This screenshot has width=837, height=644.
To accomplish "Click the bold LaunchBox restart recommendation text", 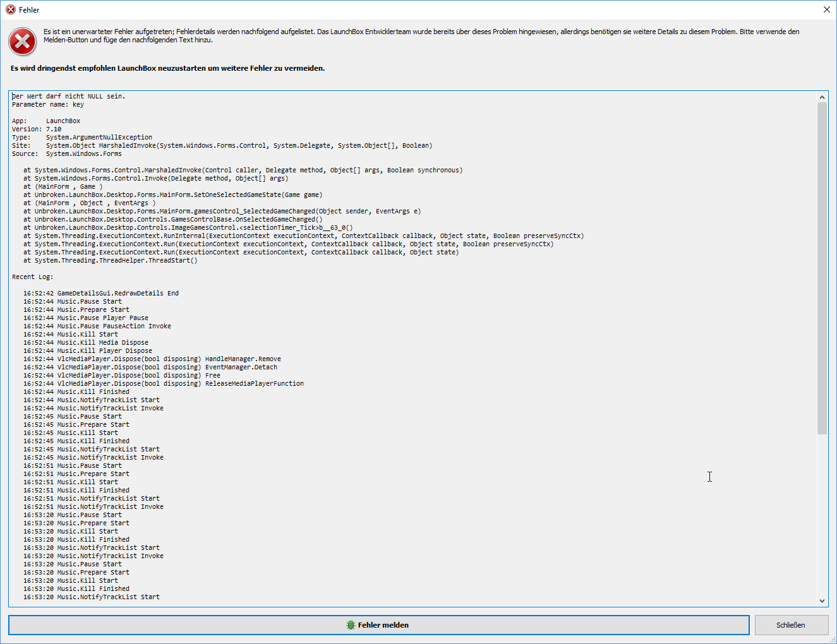I will [x=167, y=68].
